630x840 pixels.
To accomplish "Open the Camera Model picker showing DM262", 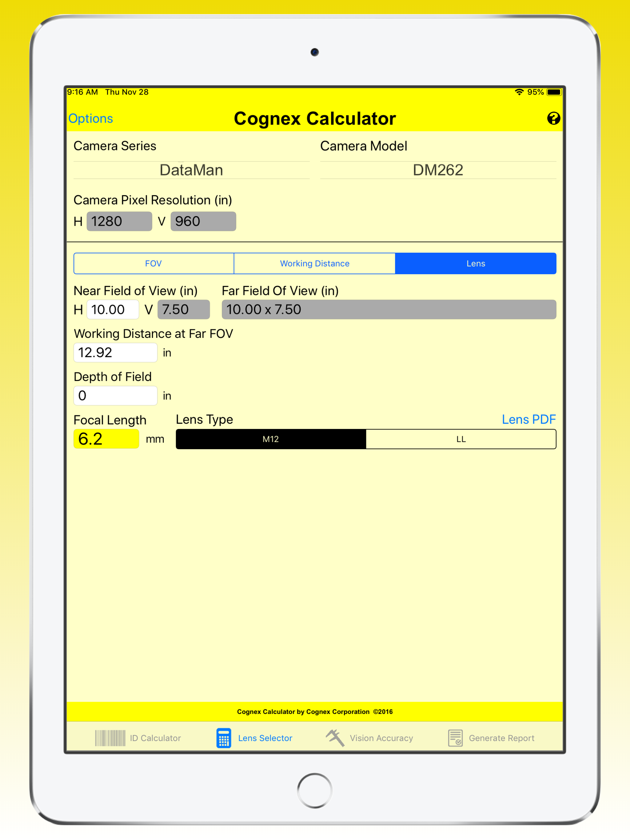I will (438, 170).
